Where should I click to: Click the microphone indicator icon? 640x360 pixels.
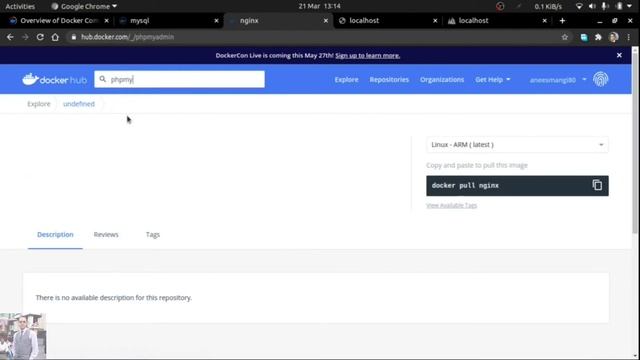[605, 6]
